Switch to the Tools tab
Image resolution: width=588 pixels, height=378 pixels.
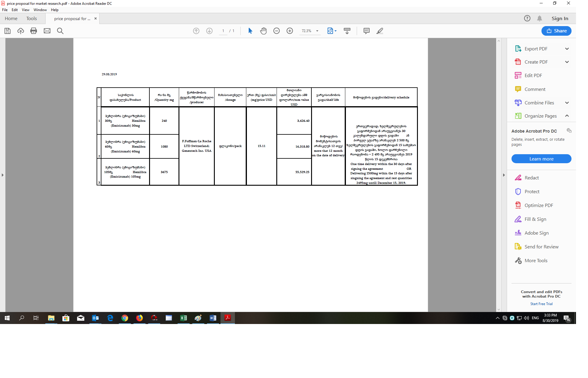click(31, 18)
